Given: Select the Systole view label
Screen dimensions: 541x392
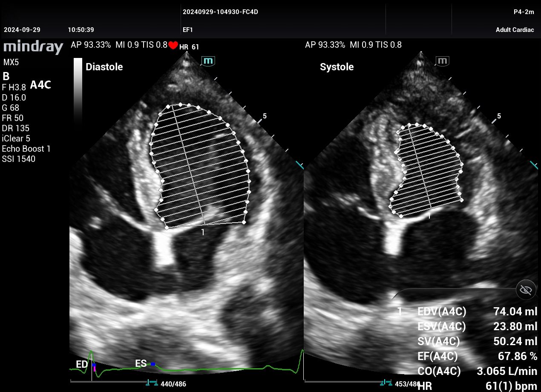Looking at the screenshot, I should (337, 67).
